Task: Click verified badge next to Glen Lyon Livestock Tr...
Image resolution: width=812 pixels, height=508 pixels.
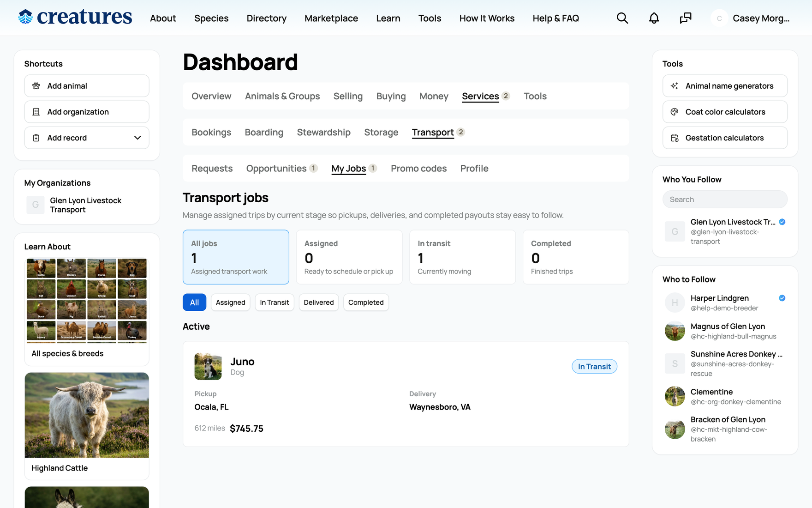Action: pyautogui.click(x=782, y=222)
